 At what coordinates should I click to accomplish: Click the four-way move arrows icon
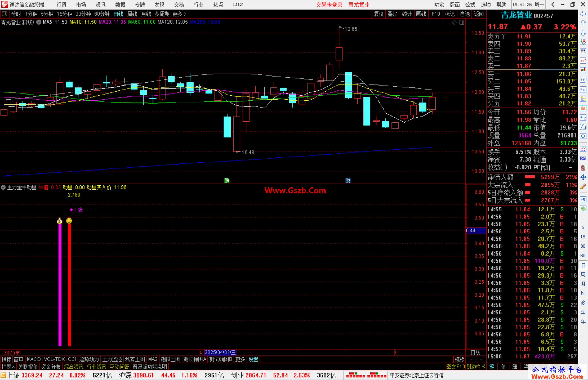pos(583,177)
